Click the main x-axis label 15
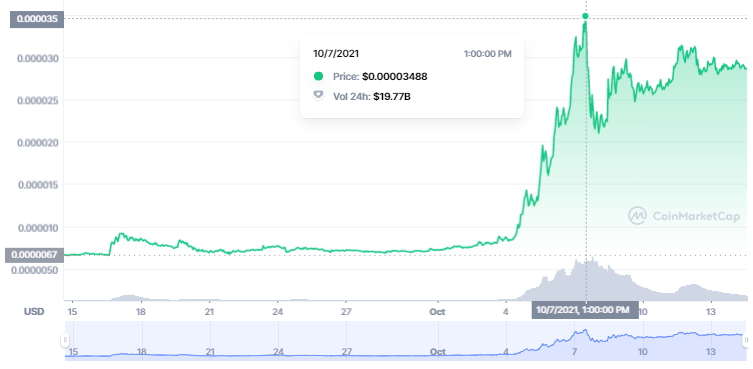The height and width of the screenshot is (369, 753). coord(72,312)
